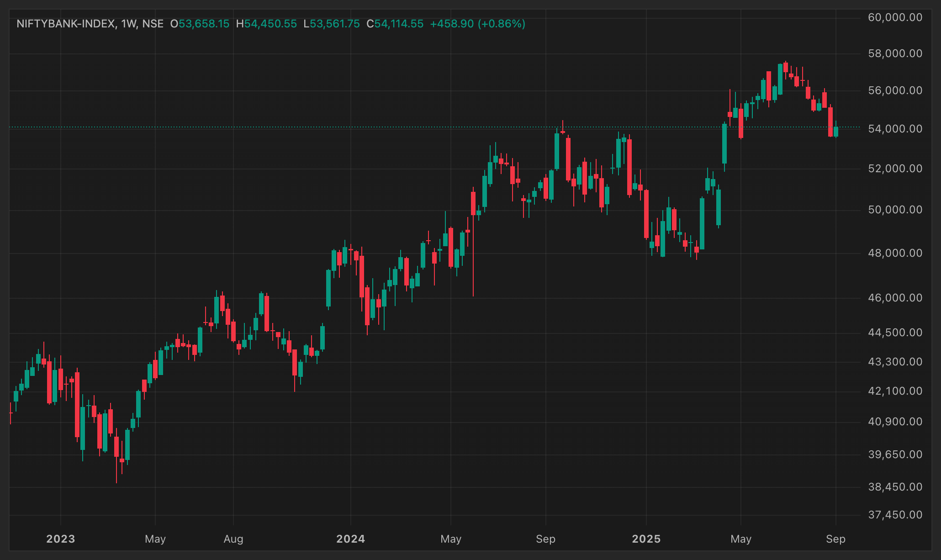Click the change value +458.90 (+0.86%)

pyautogui.click(x=478, y=24)
